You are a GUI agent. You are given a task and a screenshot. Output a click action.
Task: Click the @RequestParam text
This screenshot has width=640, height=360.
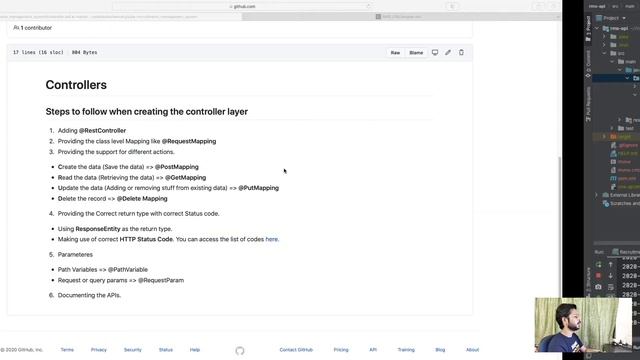pyautogui.click(x=161, y=280)
